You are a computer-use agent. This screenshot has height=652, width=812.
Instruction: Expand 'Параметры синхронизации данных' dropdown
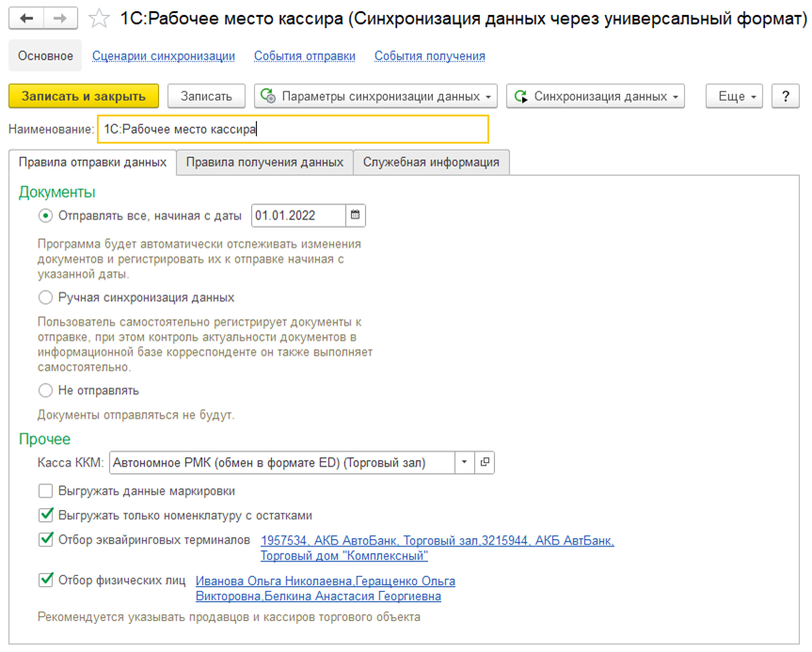[377, 96]
